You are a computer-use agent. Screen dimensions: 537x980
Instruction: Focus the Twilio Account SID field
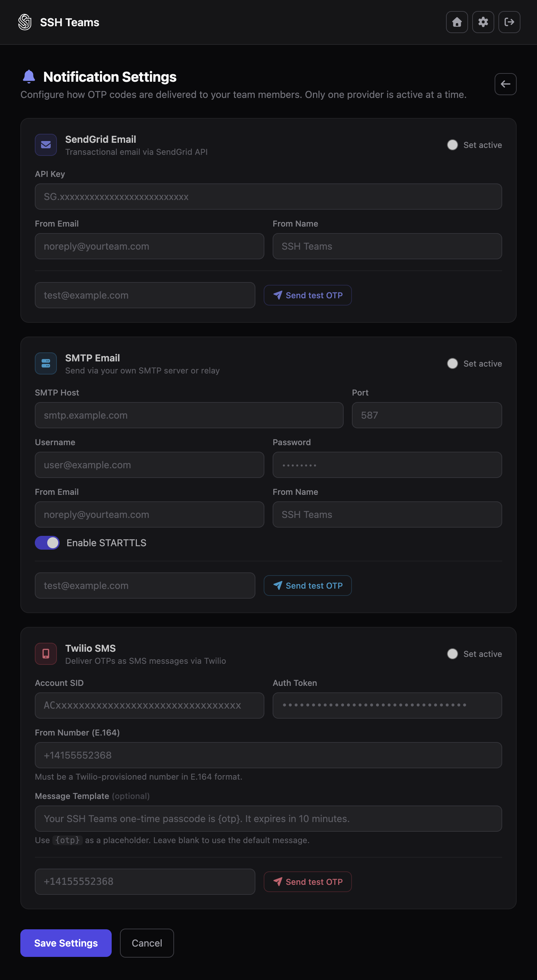pos(150,705)
